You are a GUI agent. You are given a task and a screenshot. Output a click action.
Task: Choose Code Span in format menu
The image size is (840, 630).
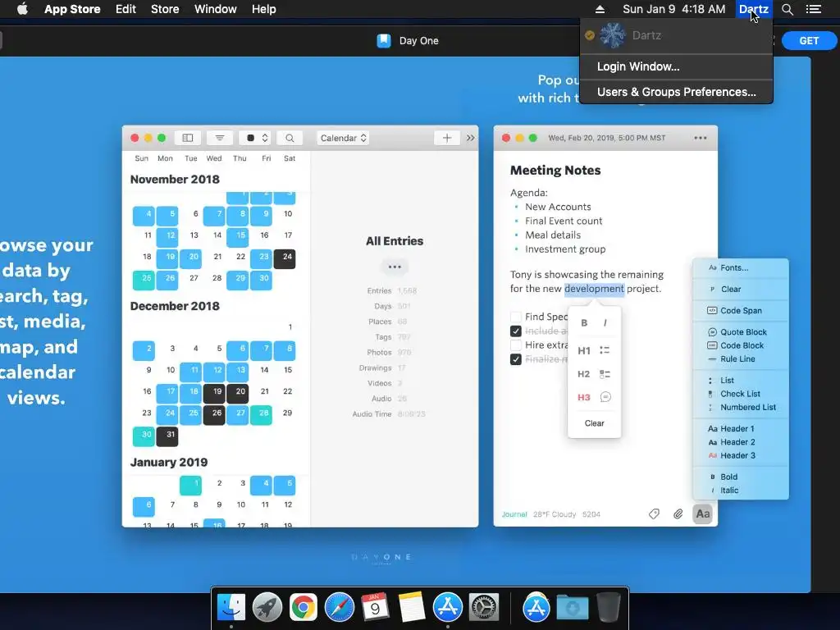(x=741, y=311)
